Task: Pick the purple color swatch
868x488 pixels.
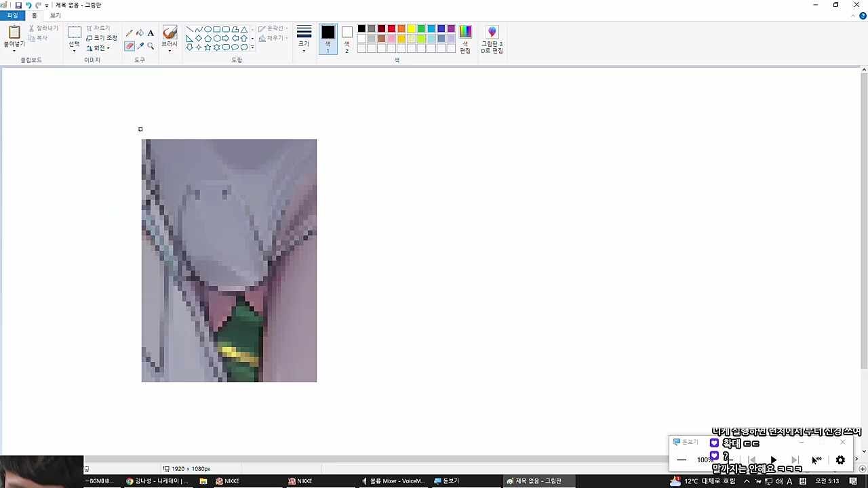Action: [x=451, y=28]
